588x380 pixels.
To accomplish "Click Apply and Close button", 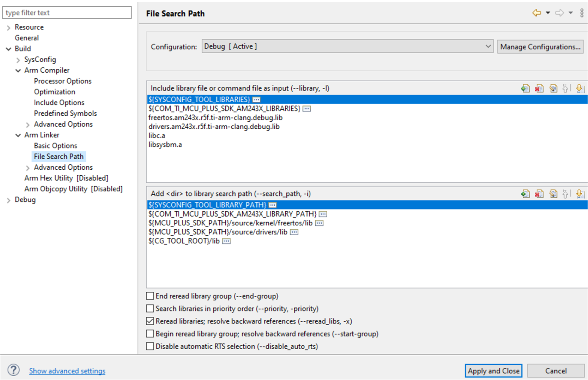I will (493, 371).
